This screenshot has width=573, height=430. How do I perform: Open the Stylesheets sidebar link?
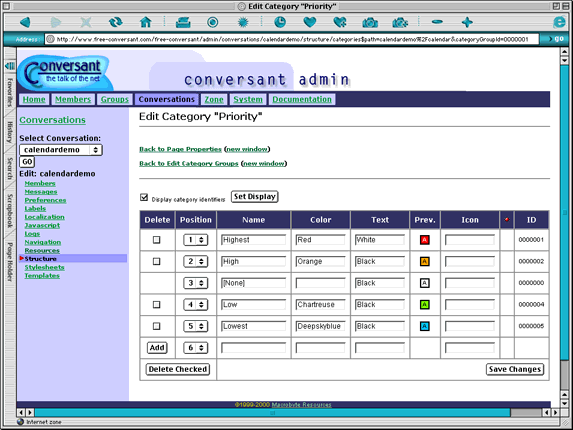tap(44, 267)
